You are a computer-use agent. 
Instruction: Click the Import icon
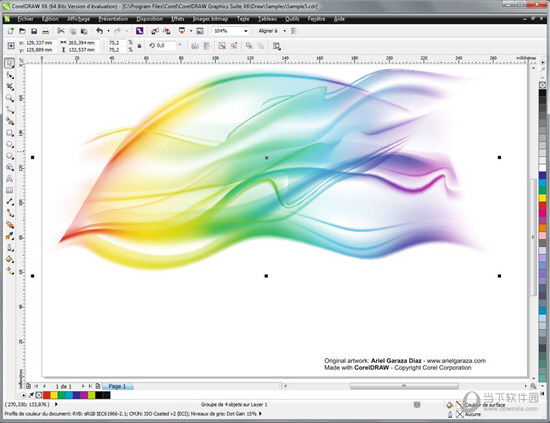pos(155,31)
